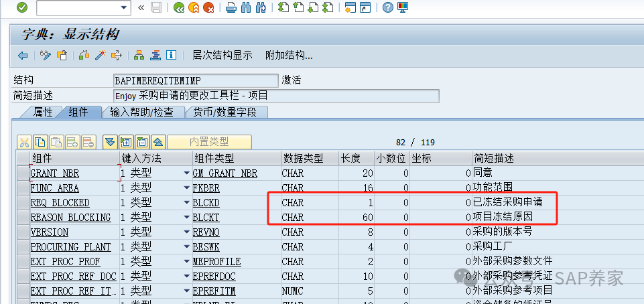
Task: Select the row selector for GRANT_NBR
Action: tap(23, 173)
